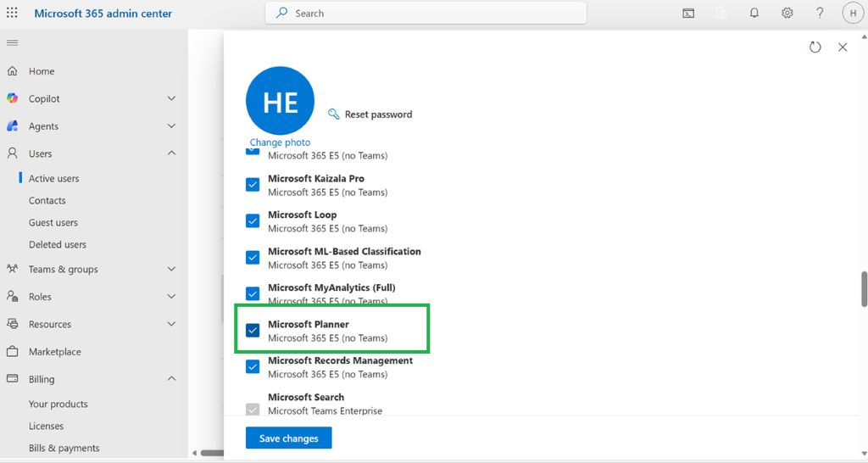Uncheck Microsoft Kaizala Pro checkbox
The image size is (868, 463).
click(x=253, y=184)
